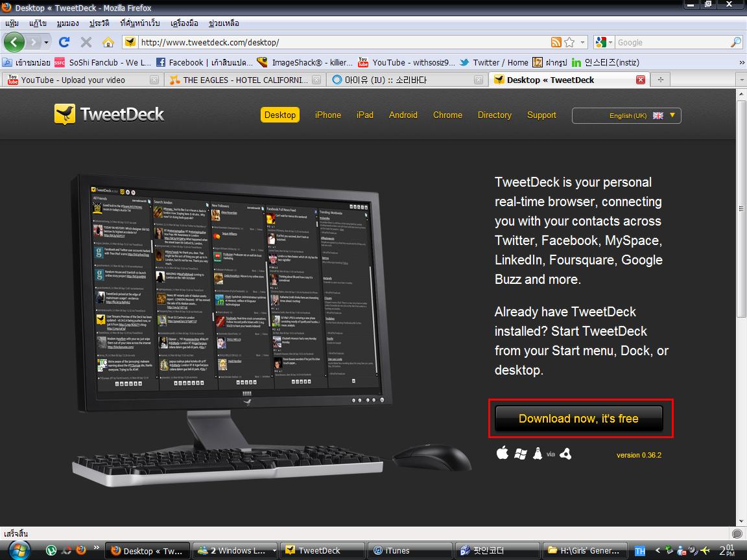Click the Google search input box
This screenshot has width=747, height=560.
click(672, 42)
